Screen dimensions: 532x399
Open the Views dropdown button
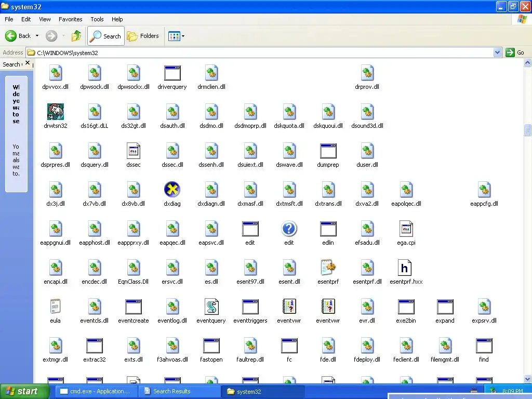click(x=177, y=36)
